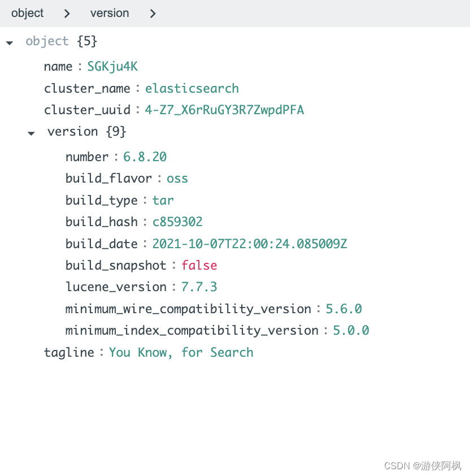The image size is (470, 476).
Task: Select the 'minimum_index_compatibility_version' key
Action: tap(192, 331)
